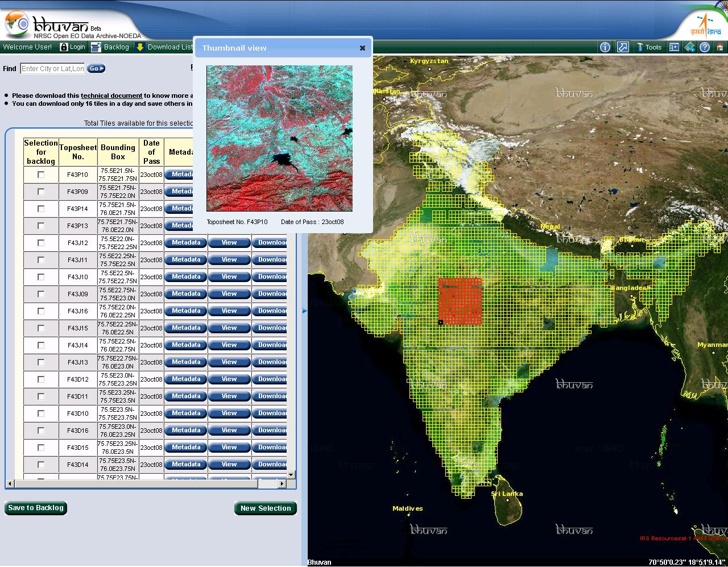Go to Home using the house icon
The width and height of the screenshot is (728, 567).
[720, 47]
